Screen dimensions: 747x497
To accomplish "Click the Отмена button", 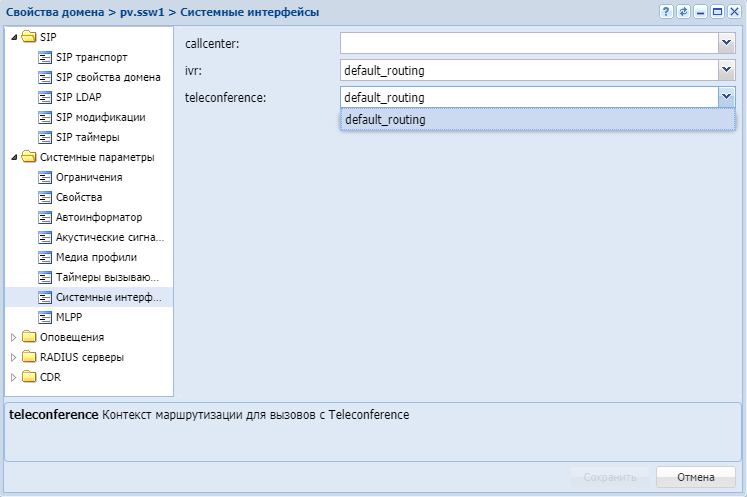I will (x=695, y=477).
